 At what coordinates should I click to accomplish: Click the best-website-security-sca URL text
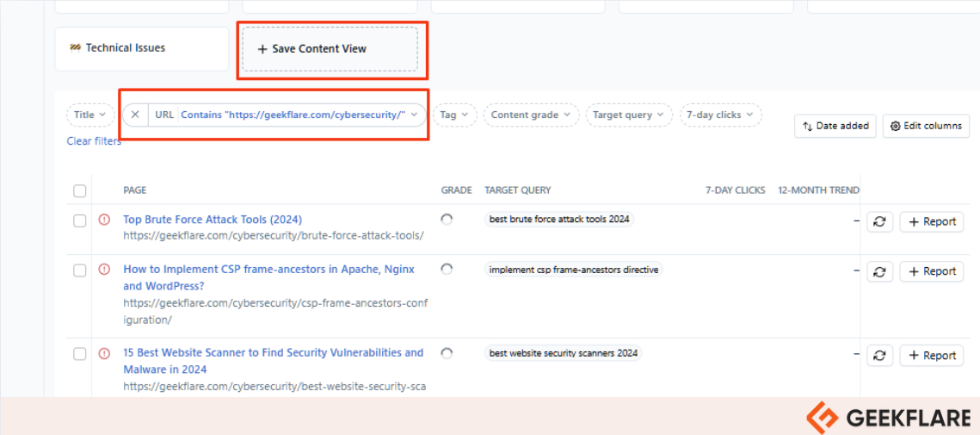click(x=274, y=387)
